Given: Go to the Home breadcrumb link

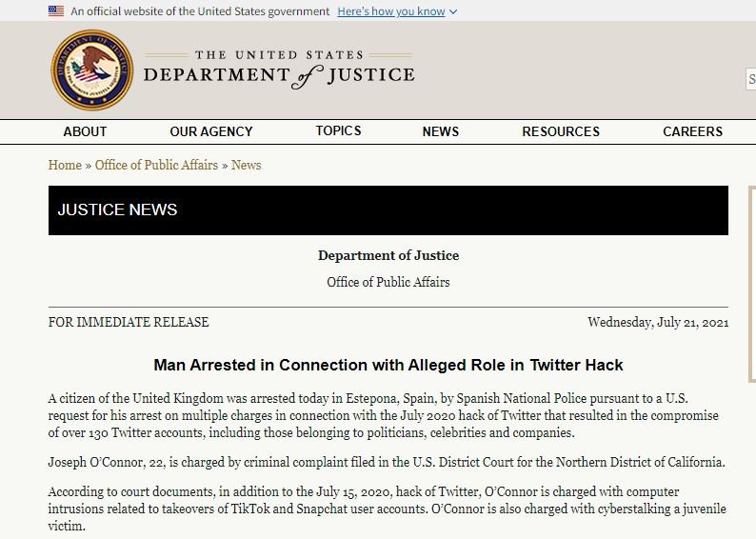Looking at the screenshot, I should click(x=65, y=165).
